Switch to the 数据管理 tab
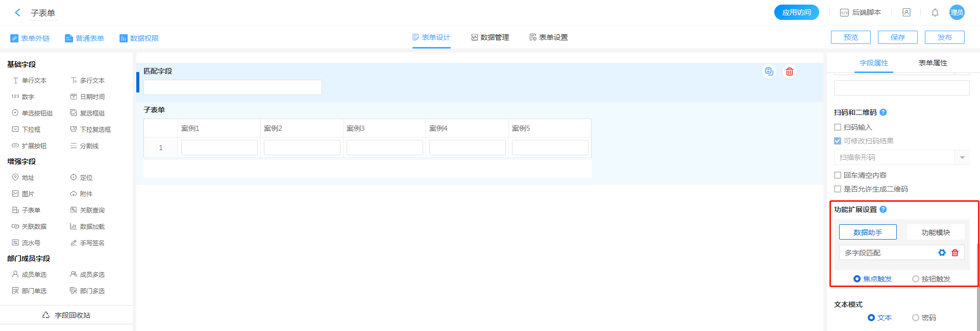 490,37
